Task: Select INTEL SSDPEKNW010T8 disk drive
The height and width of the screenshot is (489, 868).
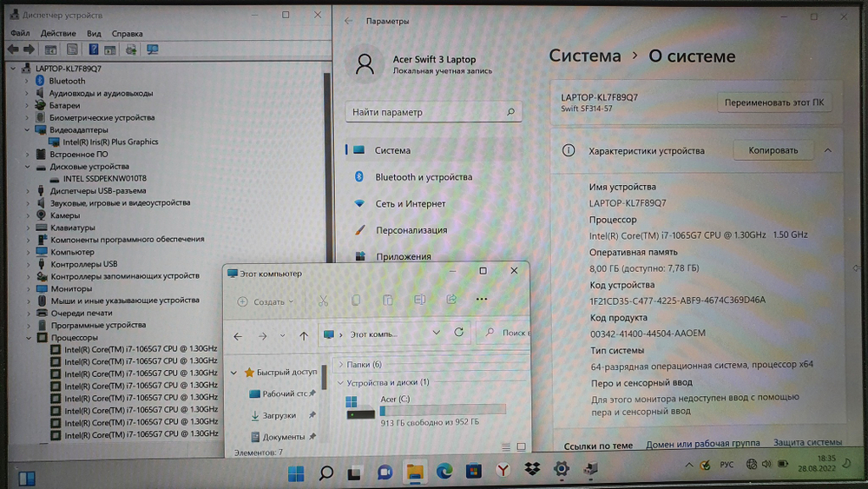Action: tap(105, 178)
